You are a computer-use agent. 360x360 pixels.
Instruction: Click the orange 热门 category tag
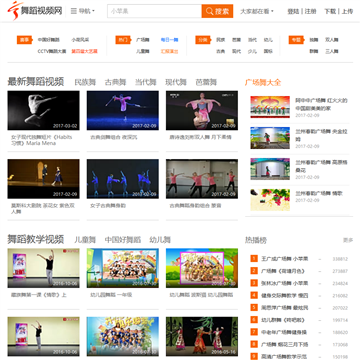(x=123, y=40)
